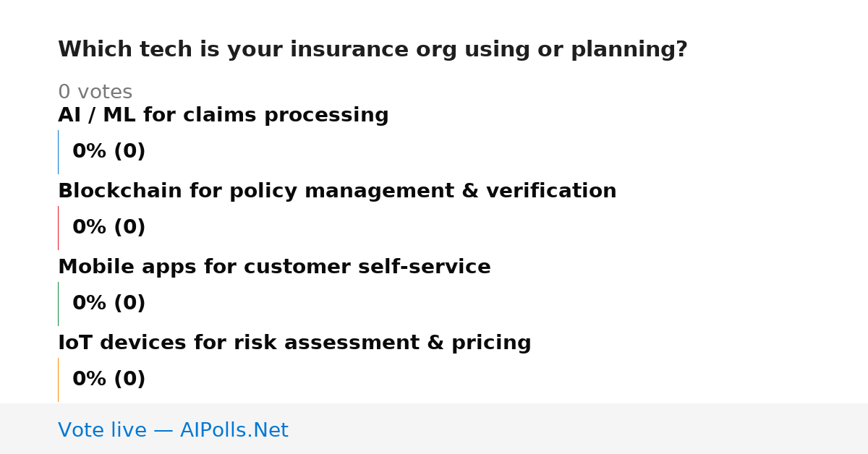Click 0% (0) result under Blockchain
The width and height of the screenshot is (868, 454).
pos(109,228)
